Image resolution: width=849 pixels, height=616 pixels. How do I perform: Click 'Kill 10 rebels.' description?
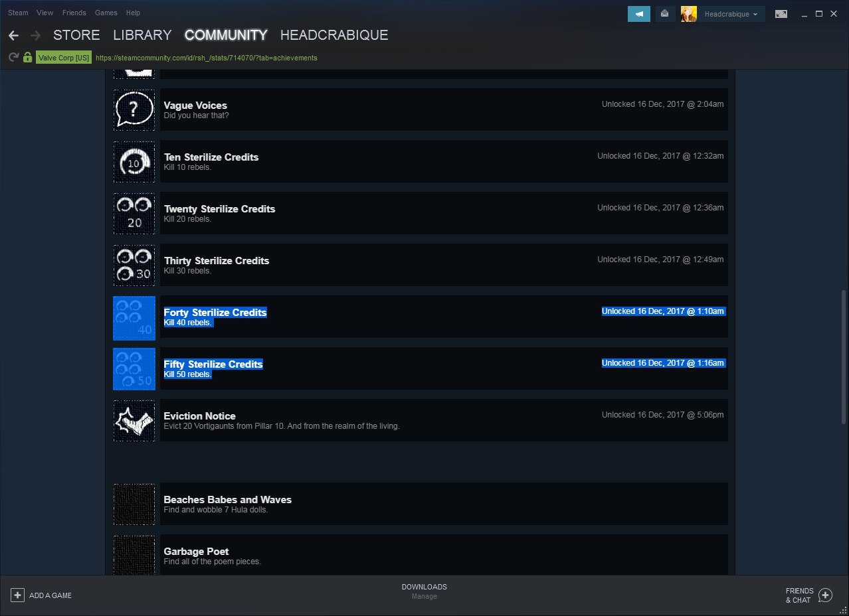[187, 167]
